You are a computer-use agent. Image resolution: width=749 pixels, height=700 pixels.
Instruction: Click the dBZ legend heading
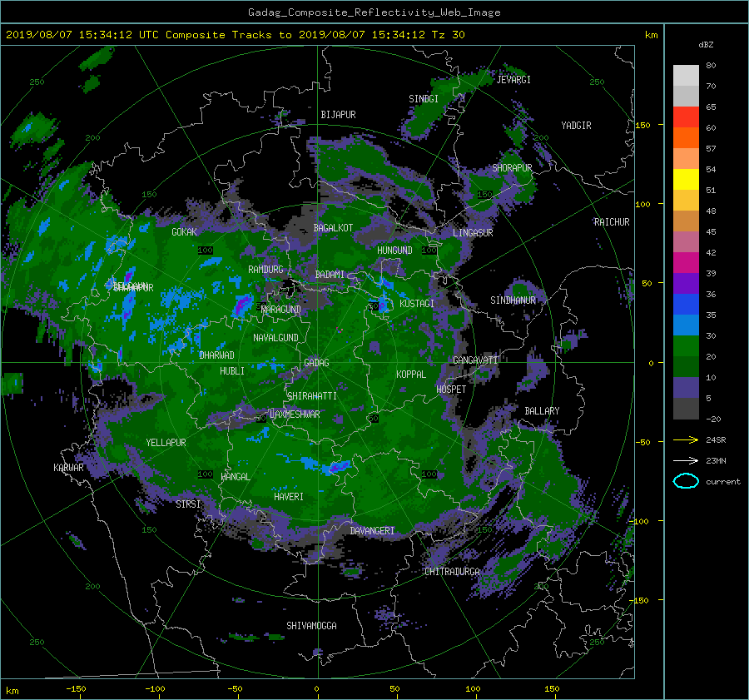(x=706, y=45)
